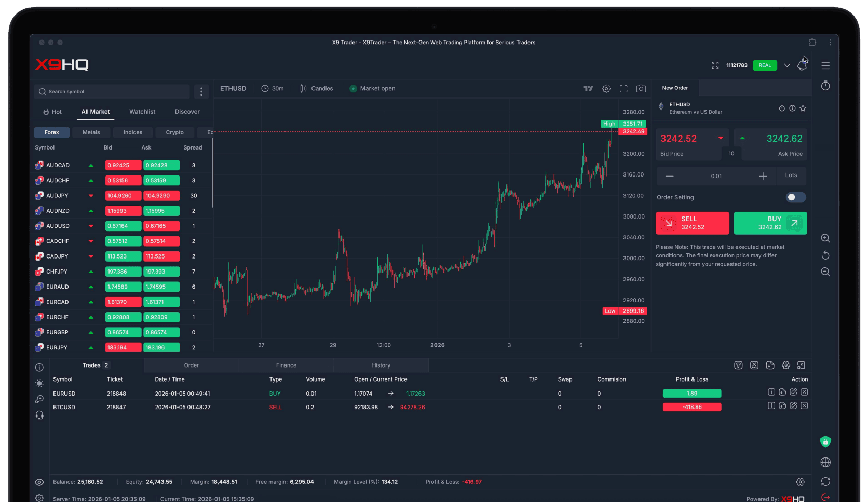Image resolution: width=868 pixels, height=502 pixels.
Task: Open TradingView chart mode icon
Action: click(x=588, y=89)
